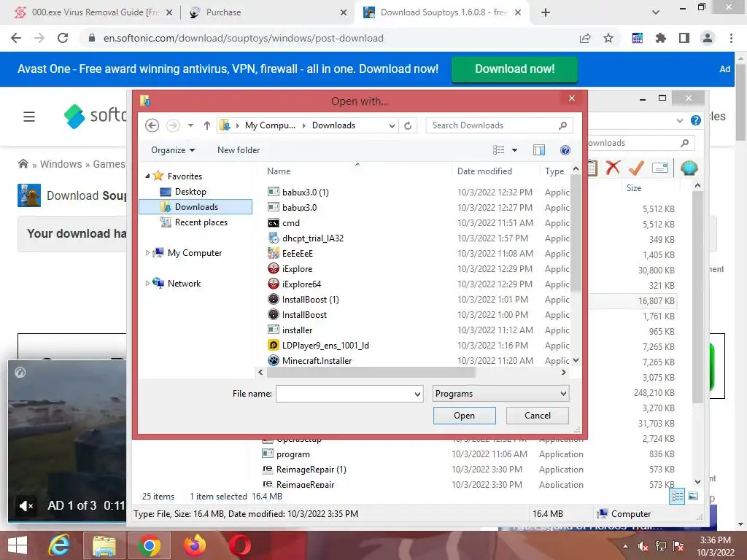Select the cmd file icon
Screen dimensions: 747x560
[274, 223]
